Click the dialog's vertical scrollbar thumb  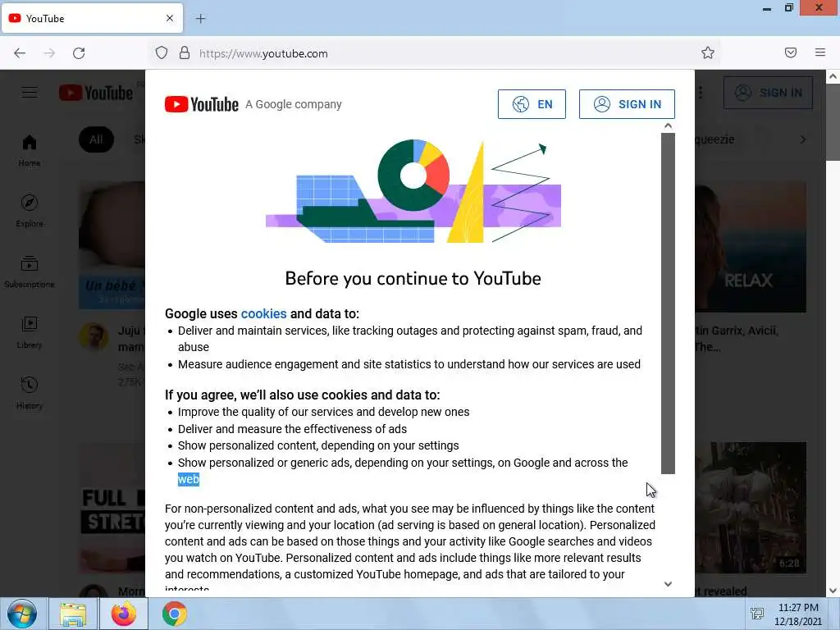tap(668, 304)
